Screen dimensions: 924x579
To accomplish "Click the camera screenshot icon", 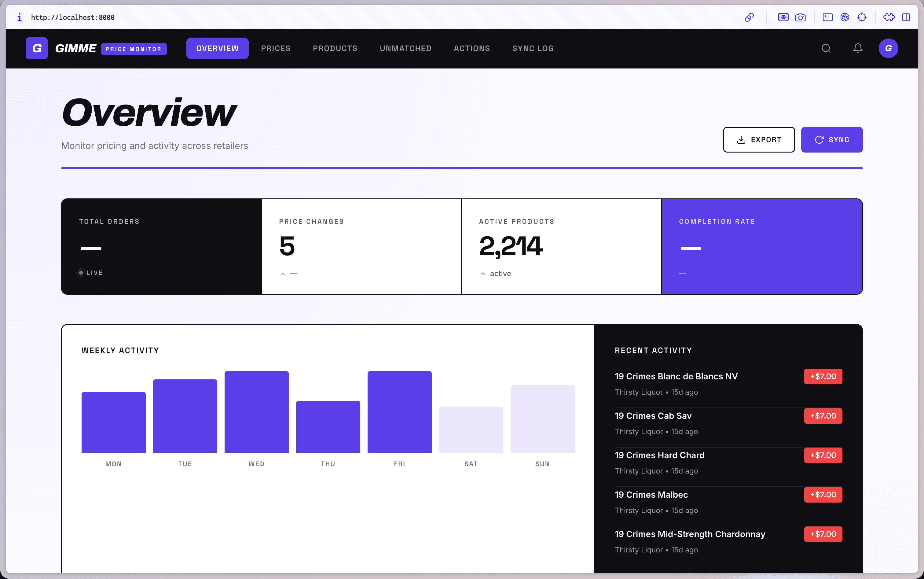I will point(800,17).
